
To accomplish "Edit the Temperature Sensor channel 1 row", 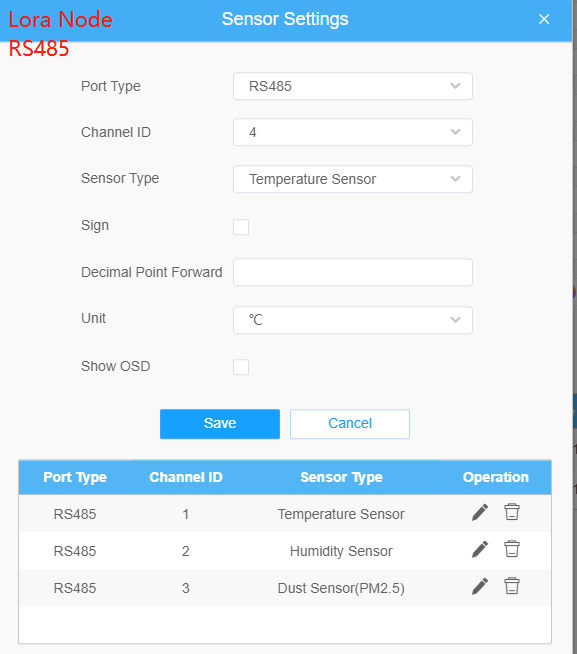I will coord(480,513).
